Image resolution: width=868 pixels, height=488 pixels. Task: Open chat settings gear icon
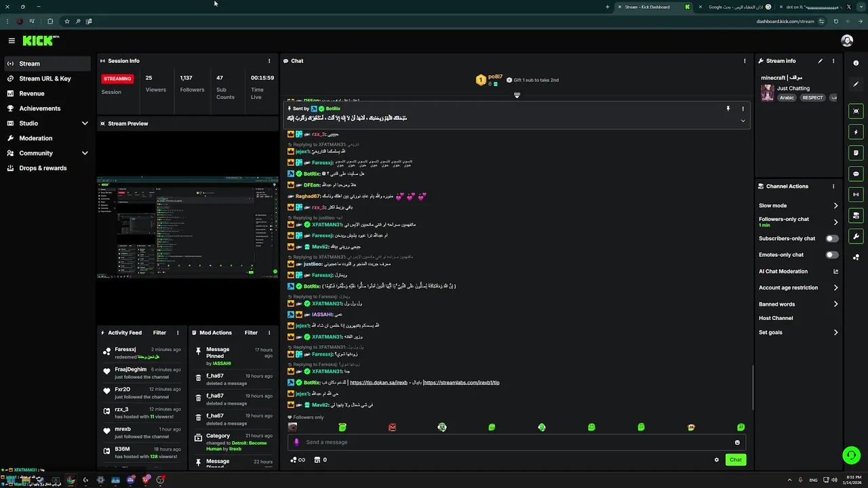tap(716, 460)
